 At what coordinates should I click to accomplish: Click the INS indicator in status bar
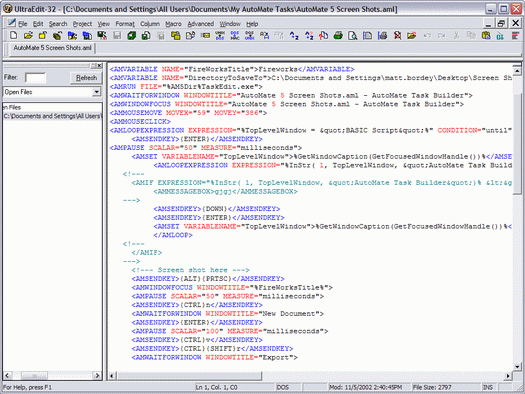coord(488,387)
